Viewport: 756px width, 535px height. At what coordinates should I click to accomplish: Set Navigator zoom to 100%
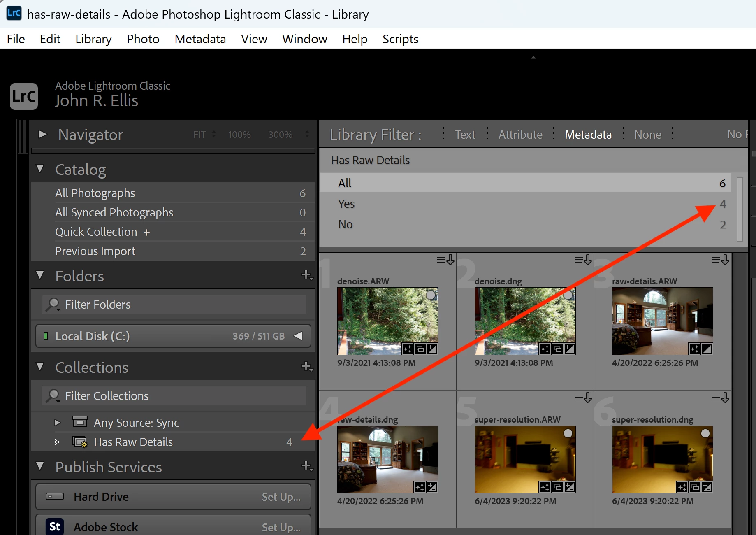(x=239, y=135)
